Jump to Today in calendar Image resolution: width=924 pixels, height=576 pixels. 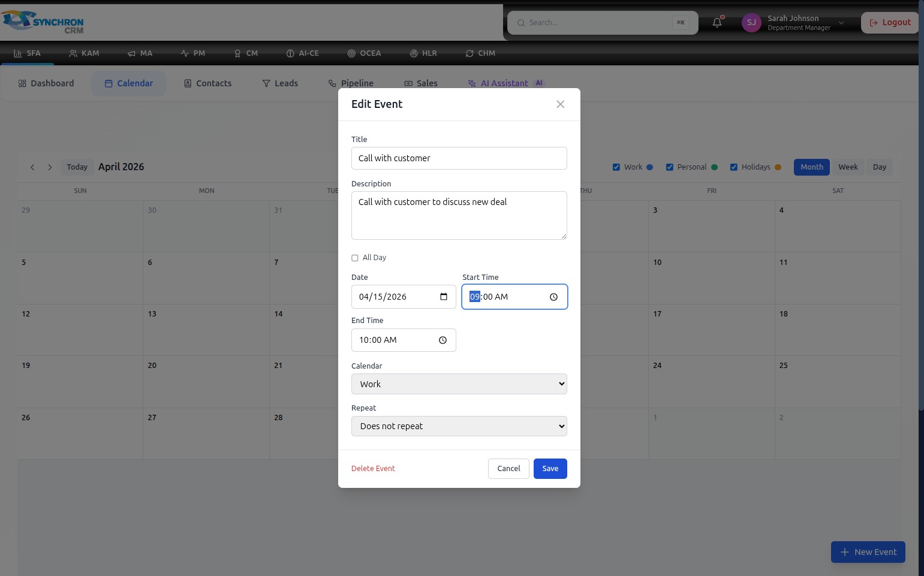(x=77, y=167)
